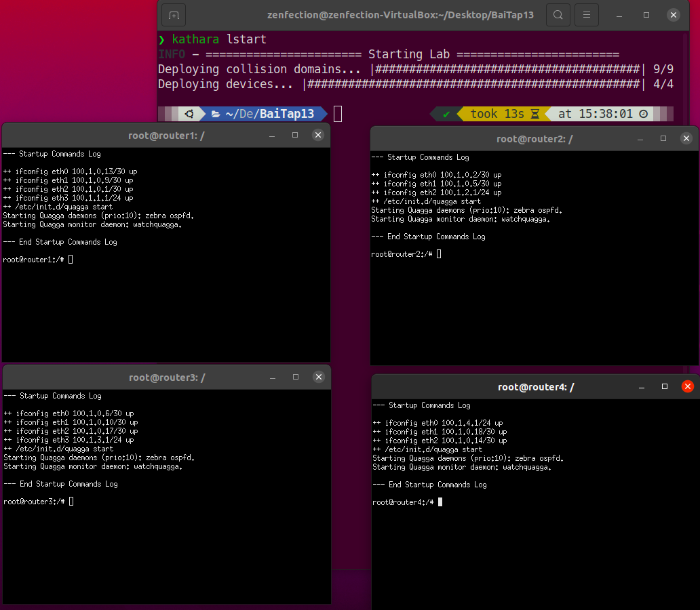The width and height of the screenshot is (700, 610).
Task: Minimize the router1 terminal window
Action: click(272, 135)
